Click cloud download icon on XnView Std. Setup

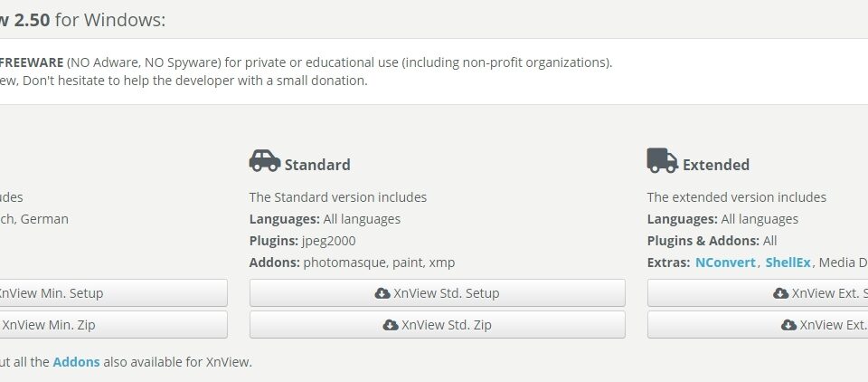click(382, 292)
